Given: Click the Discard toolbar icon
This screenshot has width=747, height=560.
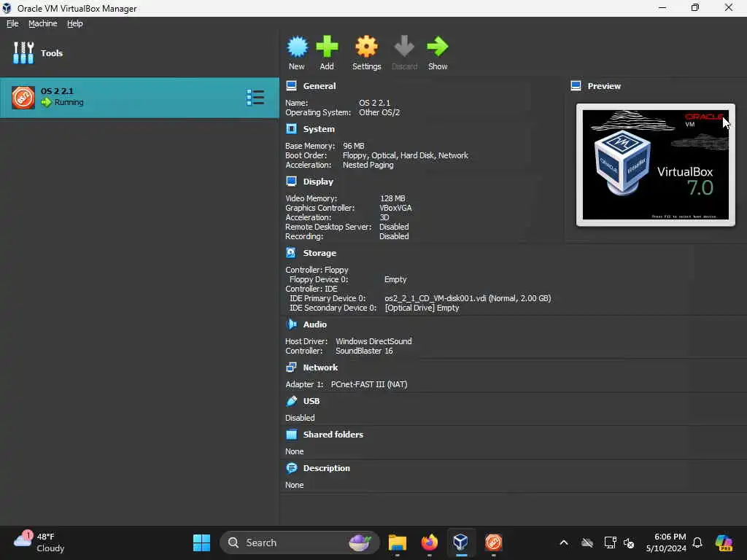Looking at the screenshot, I should (404, 47).
